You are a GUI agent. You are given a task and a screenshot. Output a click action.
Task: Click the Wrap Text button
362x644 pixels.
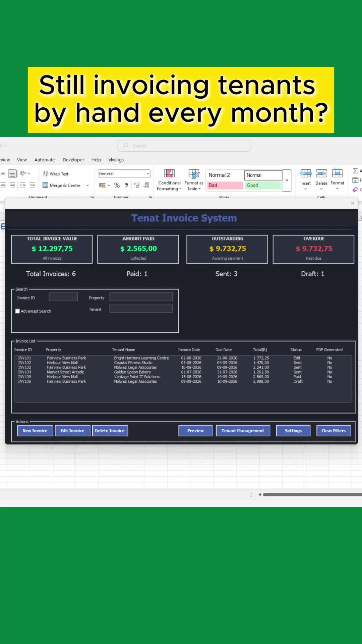pos(56,174)
